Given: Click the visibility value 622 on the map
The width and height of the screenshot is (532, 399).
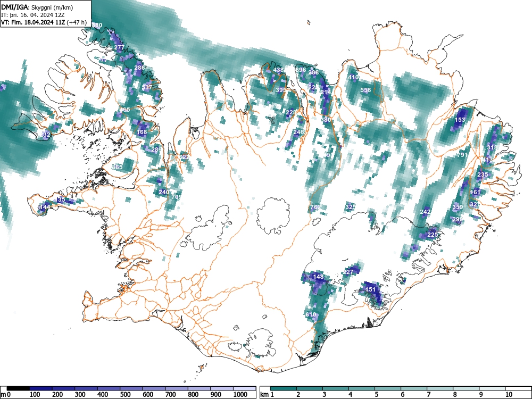Looking at the screenshot, I should (184, 157).
